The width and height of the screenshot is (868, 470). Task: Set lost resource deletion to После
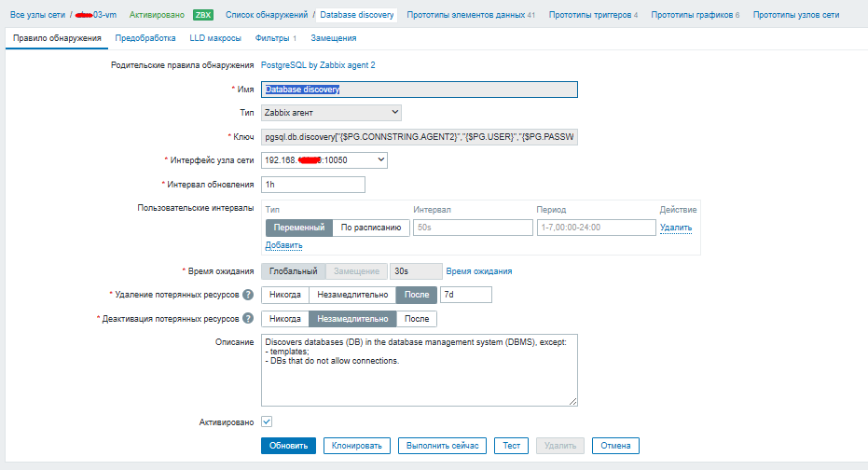[416, 295]
